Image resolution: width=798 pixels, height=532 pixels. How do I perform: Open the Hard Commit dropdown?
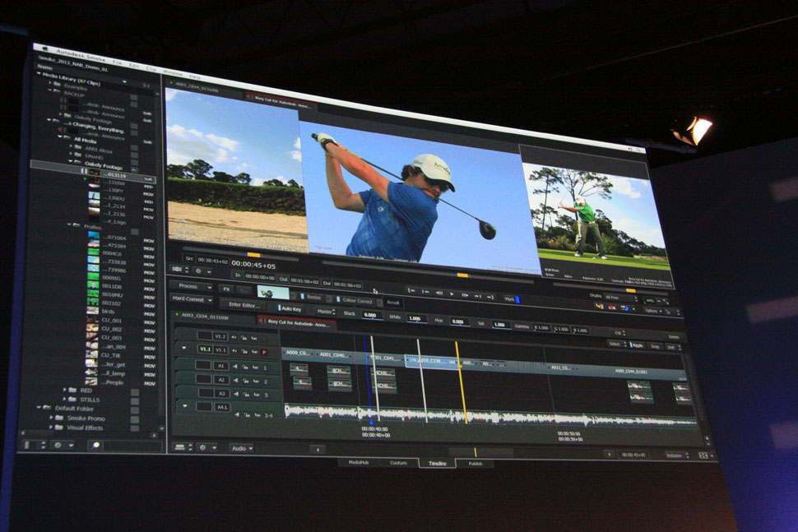[192, 299]
